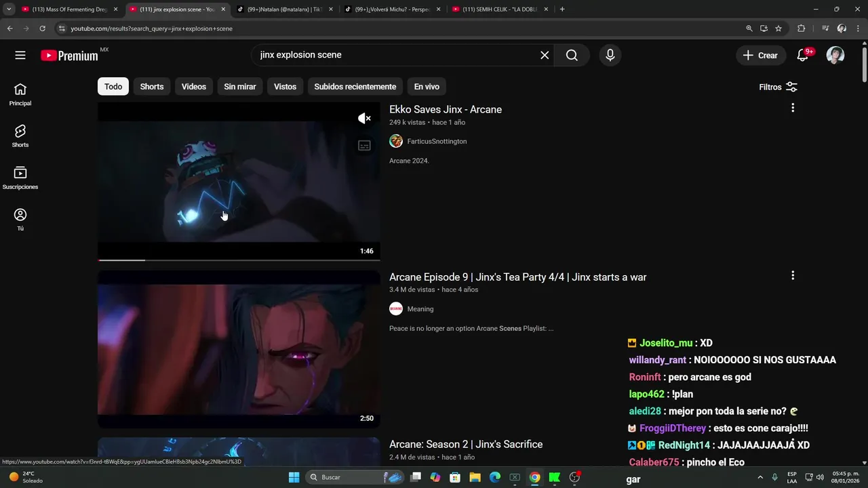This screenshot has height=488, width=868.
Task: Play the Ekko Saves Jinx preview thumbnail
Action: point(239,181)
